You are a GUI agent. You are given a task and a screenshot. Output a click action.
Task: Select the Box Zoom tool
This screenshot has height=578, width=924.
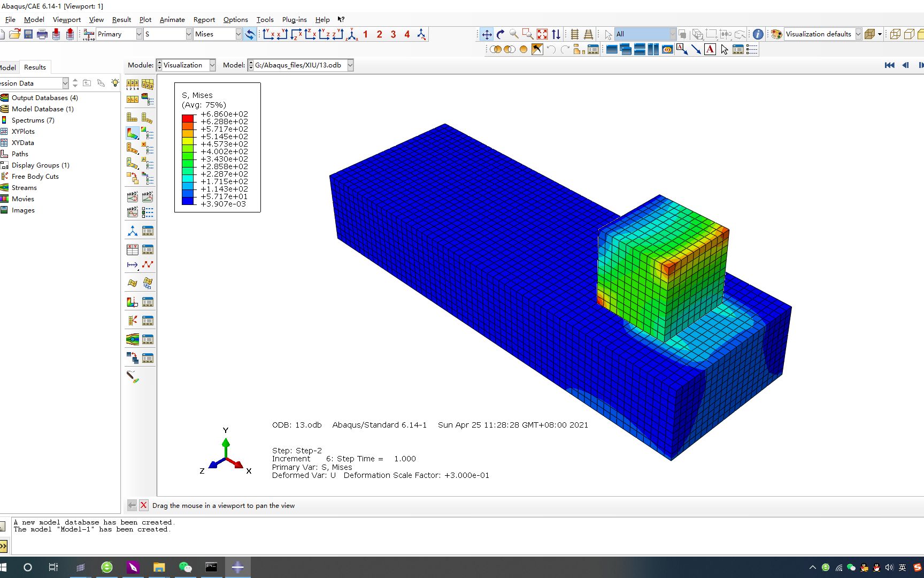pos(528,34)
